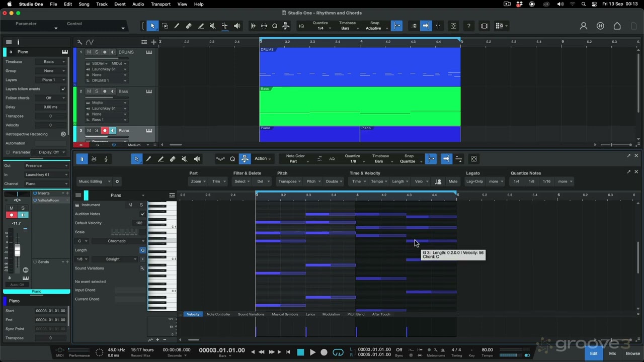This screenshot has width=644, height=362.
Task: Choose the Paint tool in main toolbar
Action: pyautogui.click(x=201, y=26)
